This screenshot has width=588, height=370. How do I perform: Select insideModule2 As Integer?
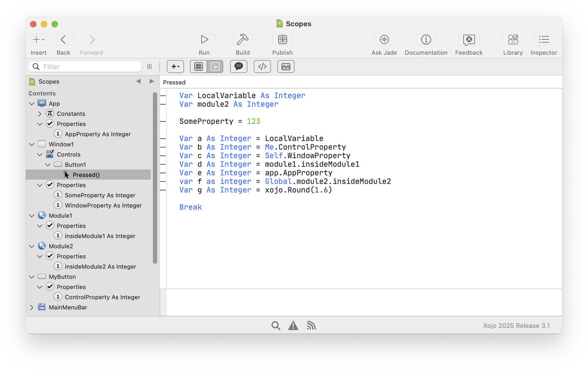100,267
